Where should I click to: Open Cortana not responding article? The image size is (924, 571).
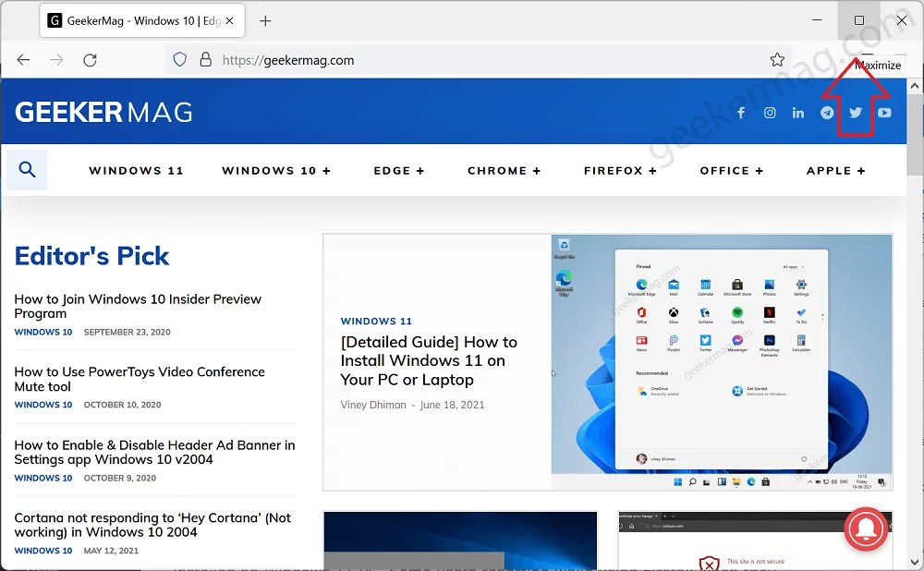[x=152, y=525]
